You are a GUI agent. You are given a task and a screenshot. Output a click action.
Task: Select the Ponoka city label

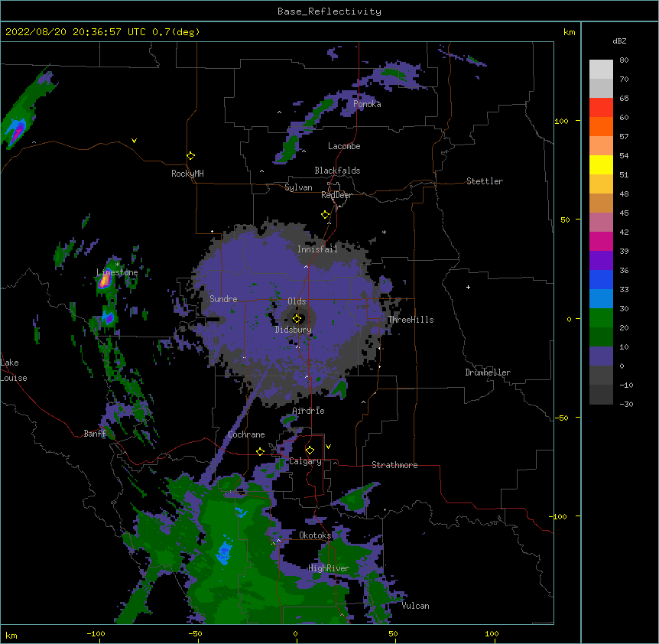367,104
